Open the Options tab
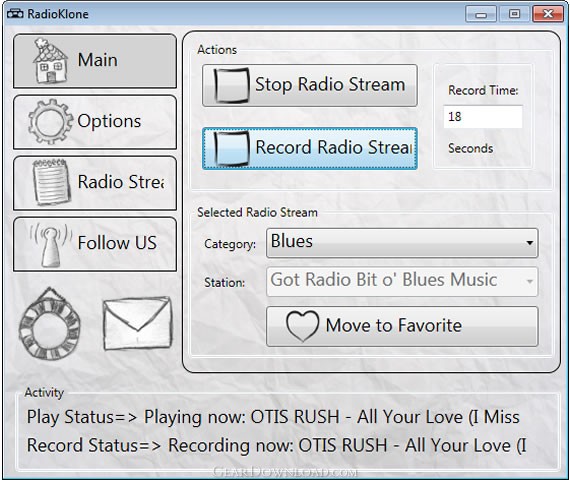Image resolution: width=570 pixels, height=480 pixels. [95, 122]
